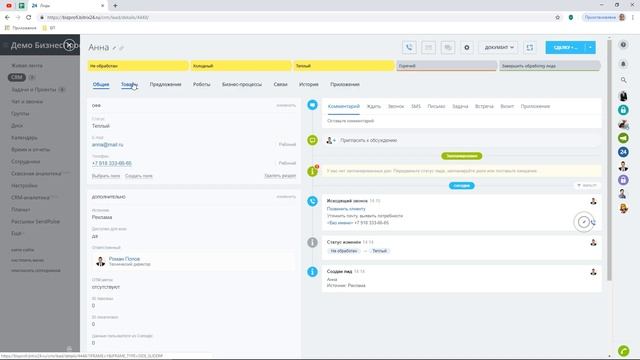Click the phone call icon in the lead header
Image resolution: width=640 pixels, height=360 pixels.
point(409,47)
